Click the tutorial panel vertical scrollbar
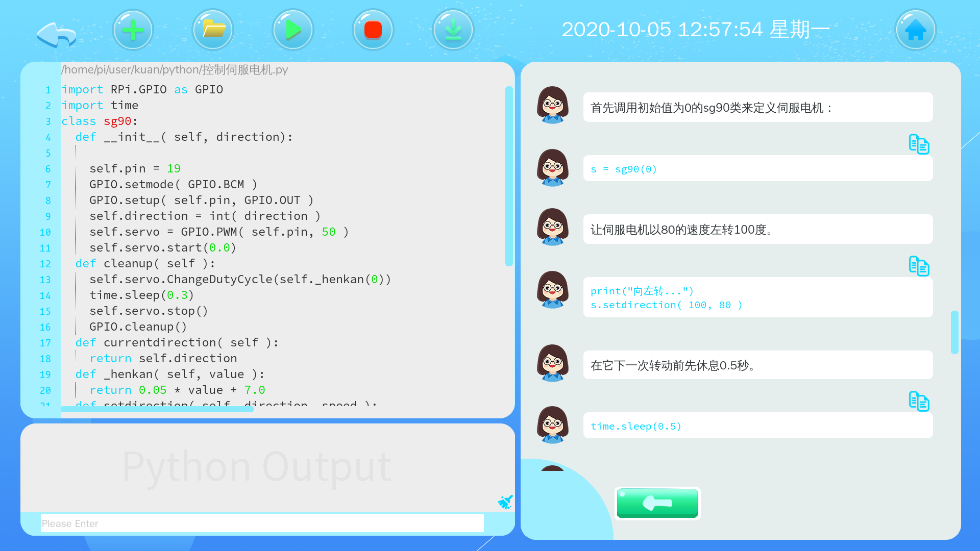This screenshot has width=980, height=551. (954, 332)
